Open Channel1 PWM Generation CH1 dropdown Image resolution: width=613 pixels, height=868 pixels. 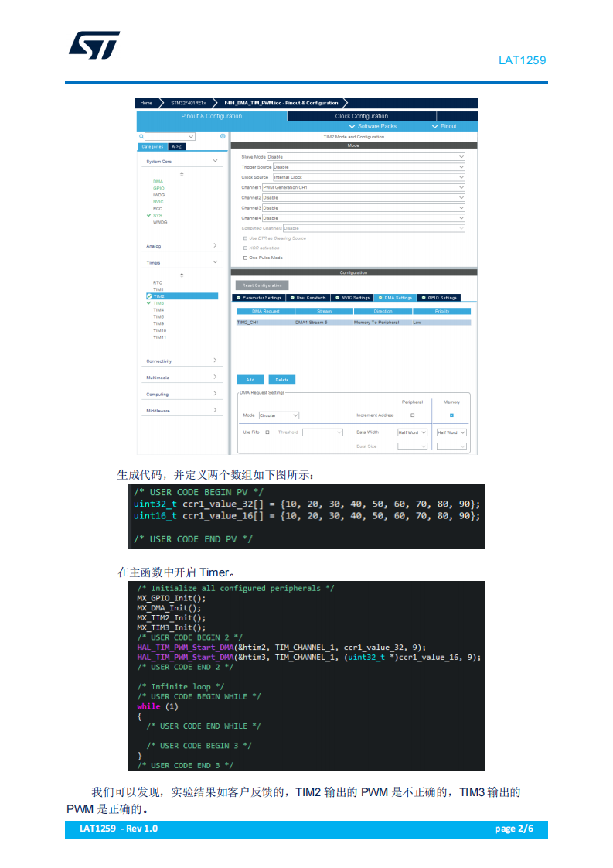[x=363, y=187]
